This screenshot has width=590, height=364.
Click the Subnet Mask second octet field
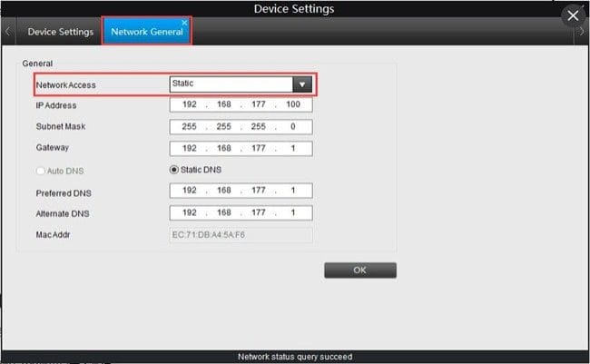[224, 126]
